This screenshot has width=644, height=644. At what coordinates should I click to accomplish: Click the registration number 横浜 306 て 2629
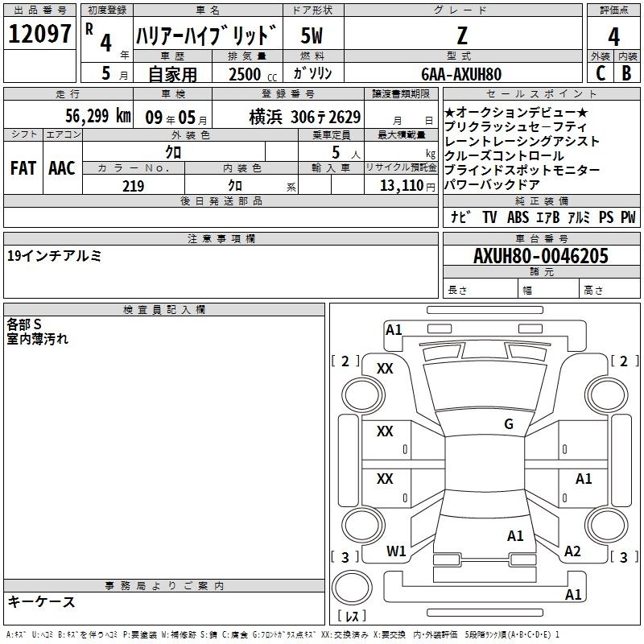coord(305,118)
